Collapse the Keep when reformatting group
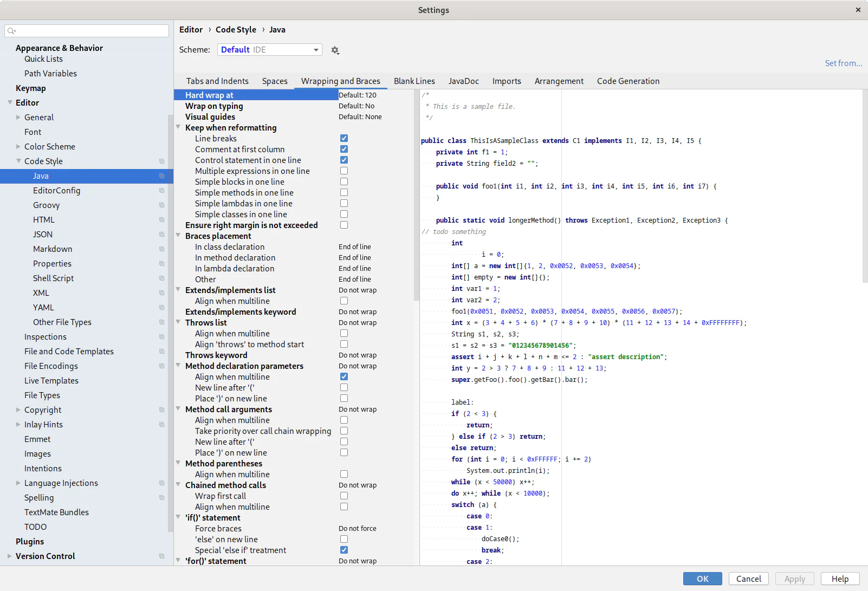This screenshot has width=868, height=591. (178, 128)
